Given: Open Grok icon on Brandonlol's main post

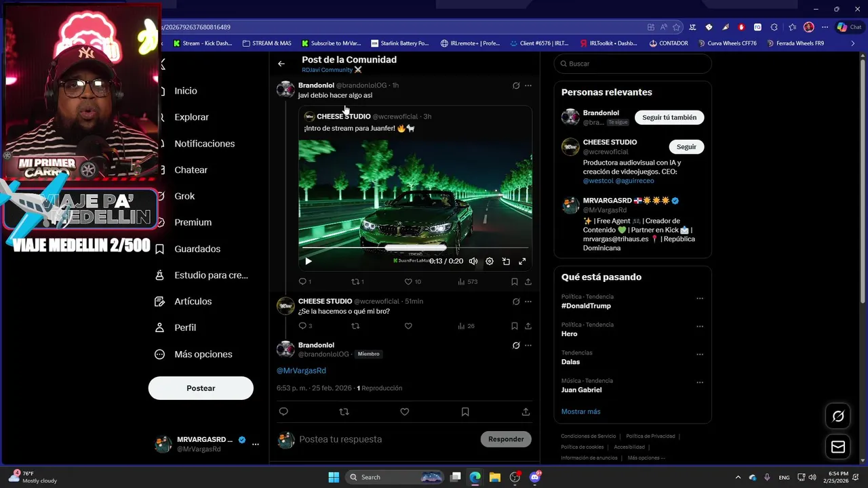Looking at the screenshot, I should pos(516,345).
